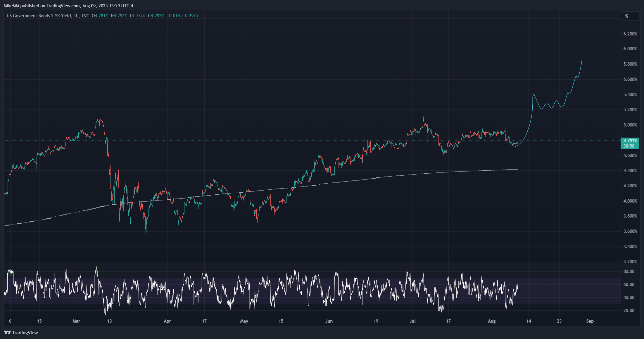Click the May label on the time axis

click(244, 321)
